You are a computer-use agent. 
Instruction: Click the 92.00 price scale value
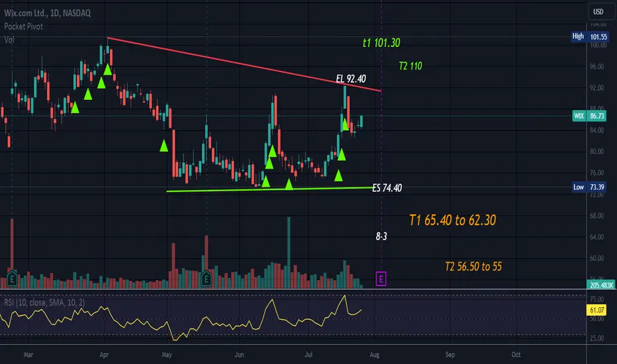tap(596, 88)
